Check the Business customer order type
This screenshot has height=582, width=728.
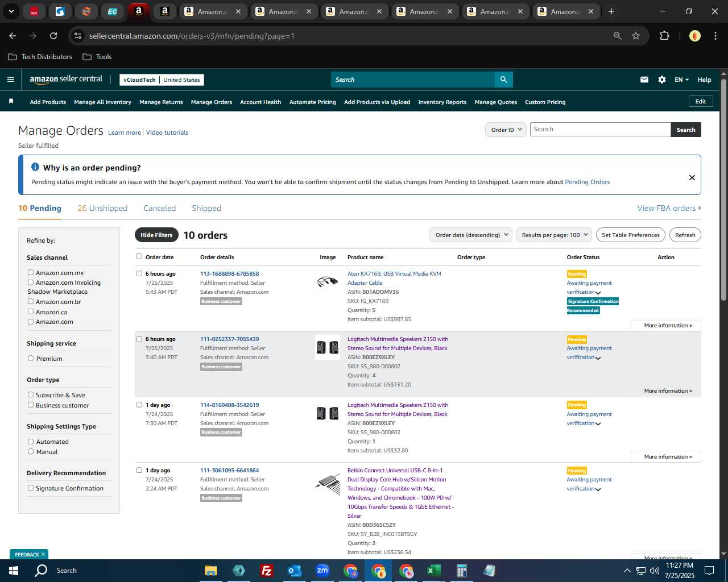[31, 405]
